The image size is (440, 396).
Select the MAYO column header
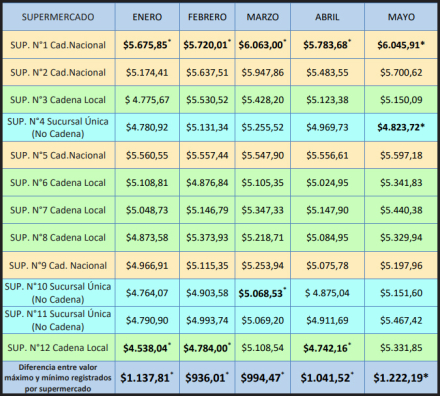click(401, 17)
